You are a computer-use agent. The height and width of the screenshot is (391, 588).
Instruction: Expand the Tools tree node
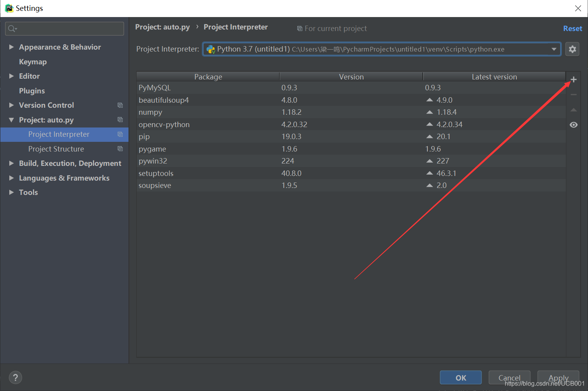pyautogui.click(x=11, y=192)
